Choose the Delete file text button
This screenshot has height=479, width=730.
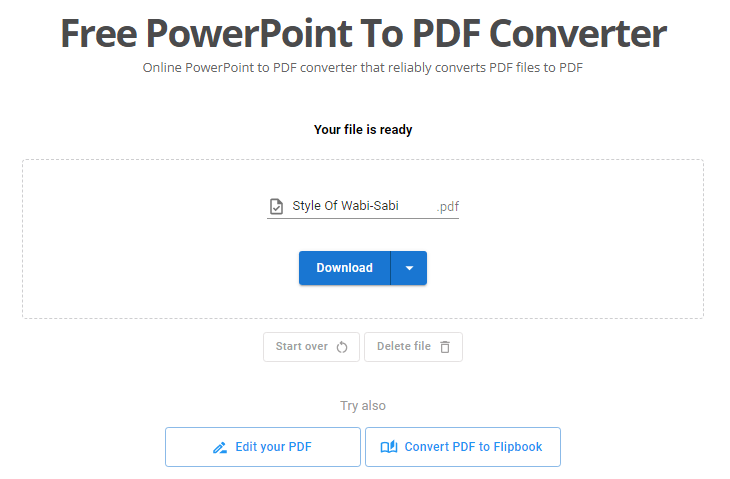click(404, 347)
